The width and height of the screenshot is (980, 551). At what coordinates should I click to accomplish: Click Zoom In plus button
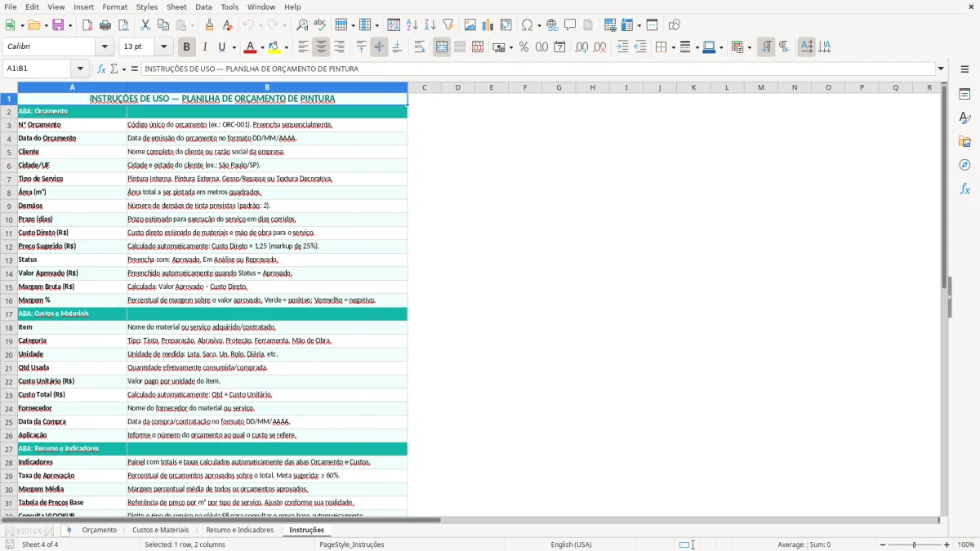pyautogui.click(x=947, y=544)
